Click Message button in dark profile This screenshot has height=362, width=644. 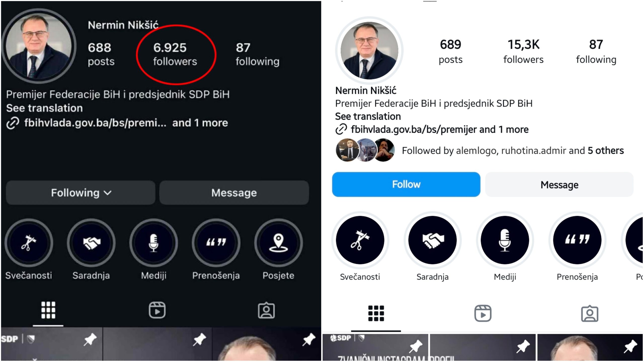click(234, 193)
